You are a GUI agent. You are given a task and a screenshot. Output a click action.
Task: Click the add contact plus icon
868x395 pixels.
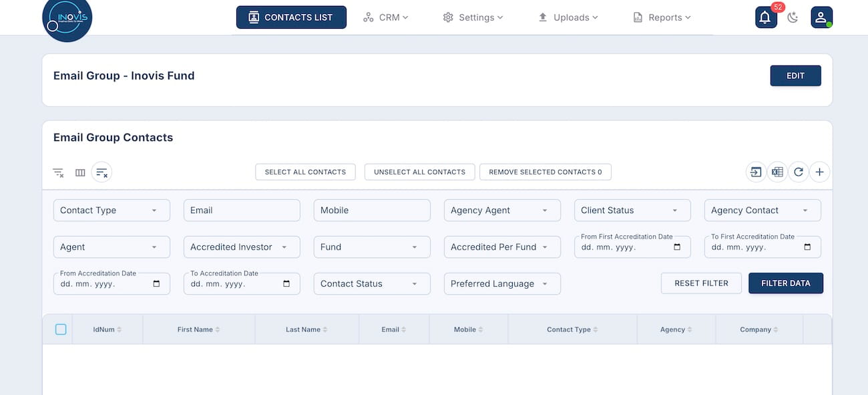tap(820, 172)
